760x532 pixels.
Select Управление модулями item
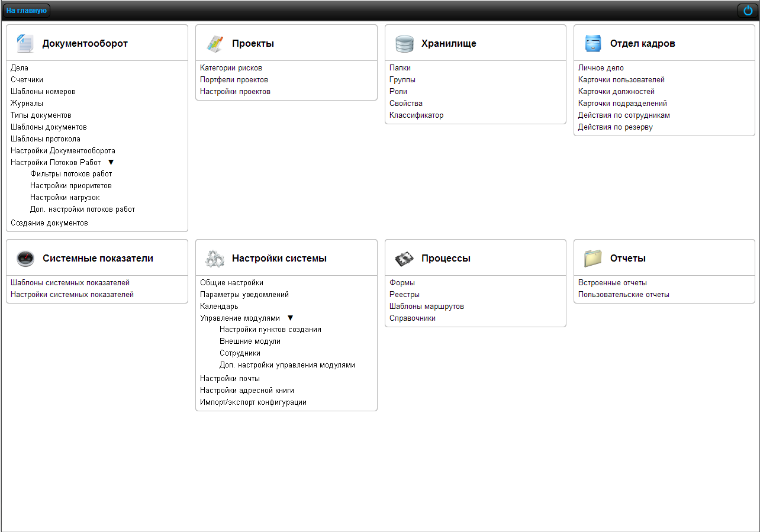(x=240, y=318)
